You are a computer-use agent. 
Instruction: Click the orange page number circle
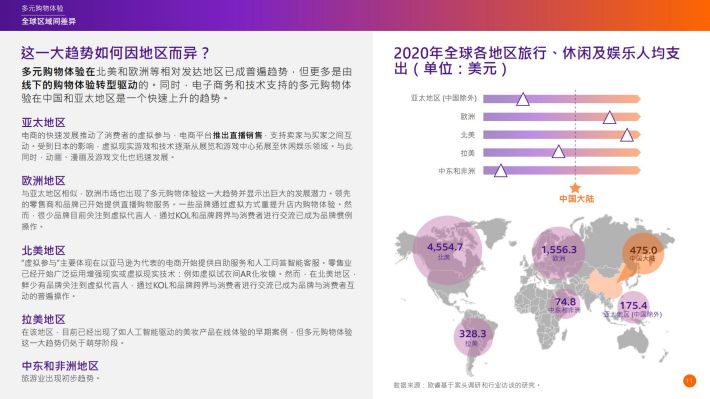tap(689, 381)
